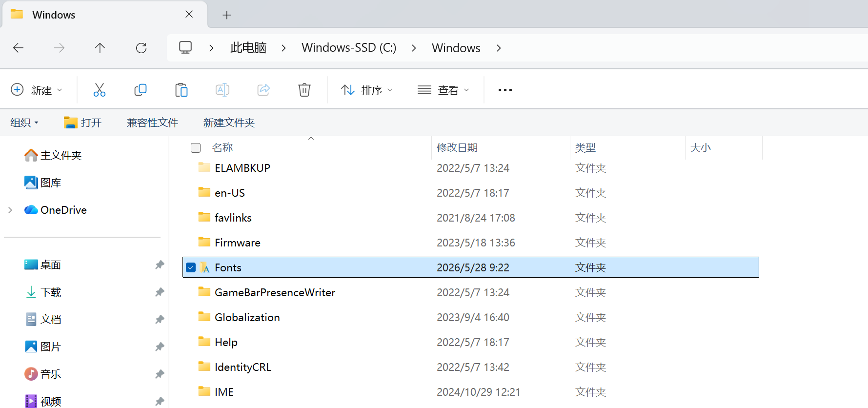
Task: Open a new tab with plus button
Action: coord(226,15)
